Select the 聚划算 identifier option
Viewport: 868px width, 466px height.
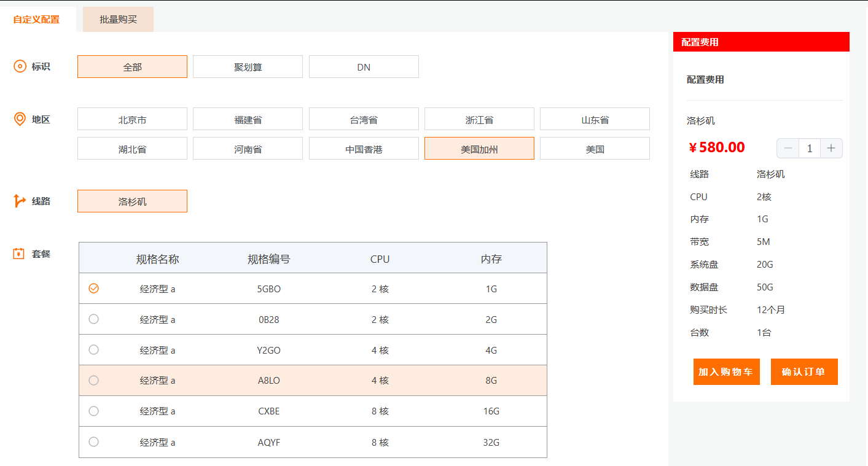(x=248, y=67)
